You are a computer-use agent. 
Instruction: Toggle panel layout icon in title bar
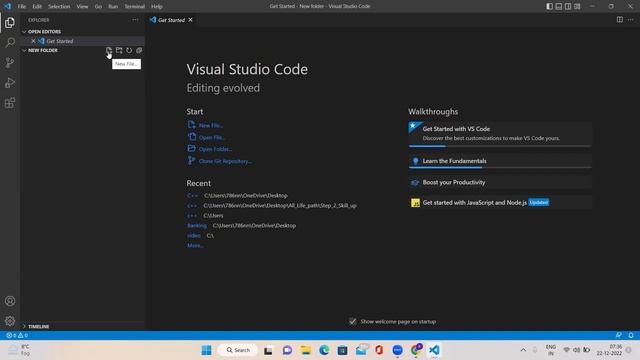(559, 6)
